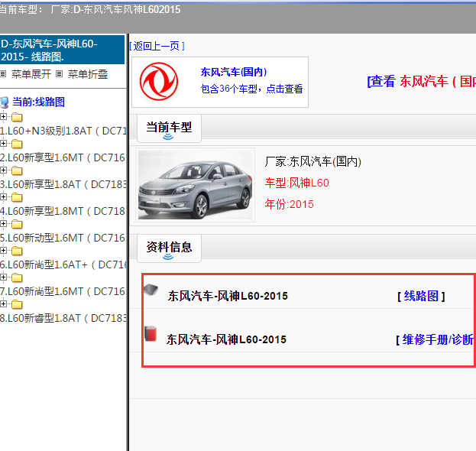Click the 厂家:东风汽车(国内) text
The height and width of the screenshot is (451, 476).
pyautogui.click(x=313, y=161)
